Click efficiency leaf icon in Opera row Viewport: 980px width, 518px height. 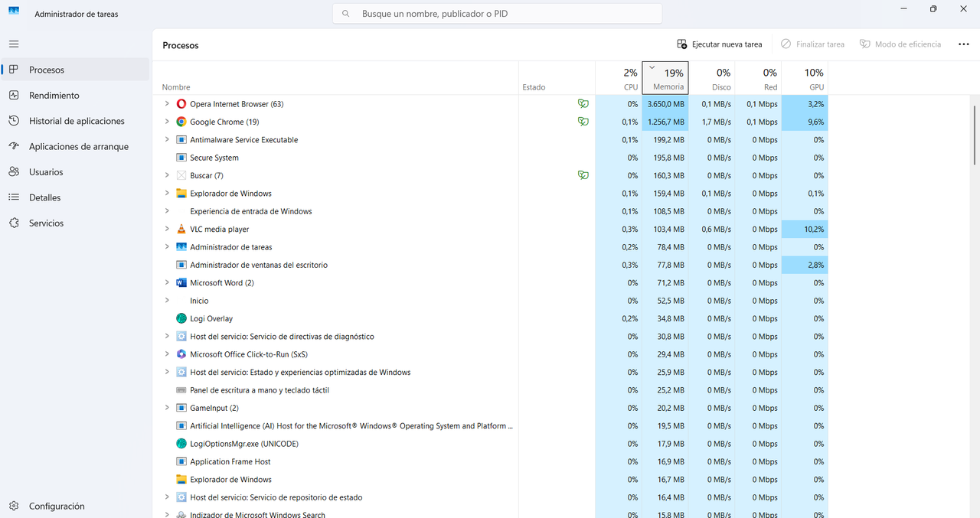pyautogui.click(x=583, y=104)
